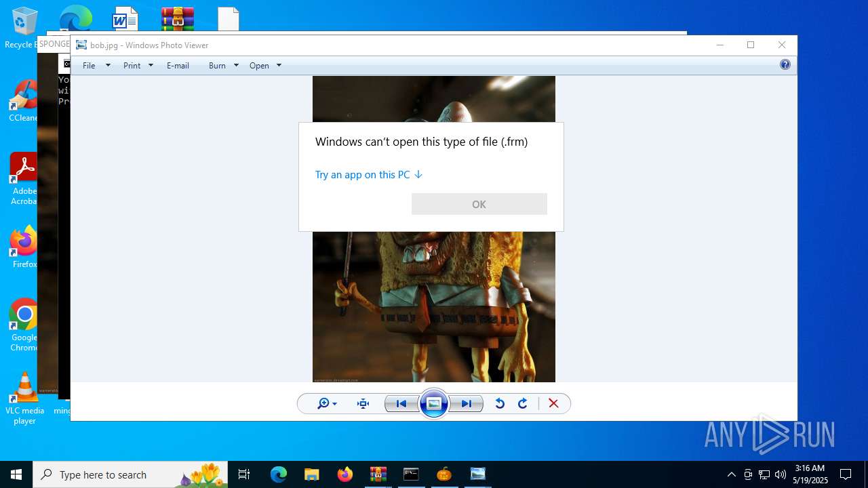Switch to the pumpkin icon taskbar app
This screenshot has height=488, width=868.
tap(444, 474)
